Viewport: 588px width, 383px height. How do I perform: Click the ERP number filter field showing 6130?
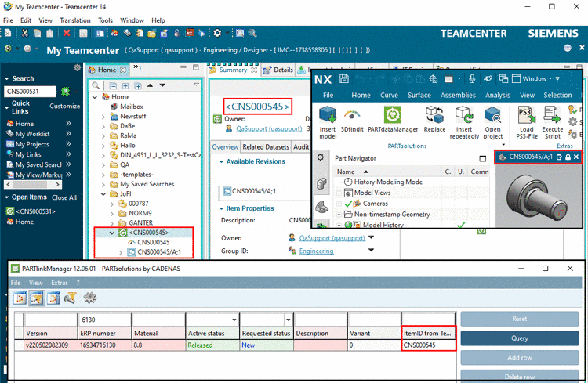coord(104,320)
